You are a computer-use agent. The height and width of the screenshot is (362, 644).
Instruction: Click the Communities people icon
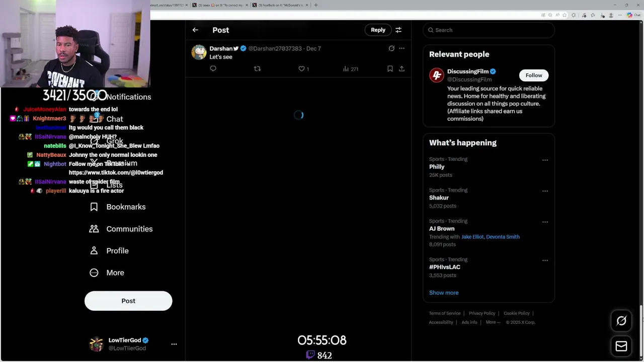94,229
